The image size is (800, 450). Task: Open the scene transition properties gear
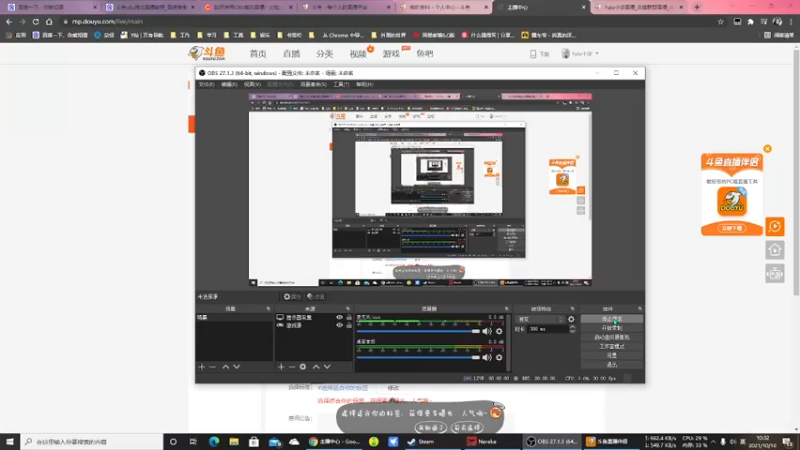click(571, 319)
